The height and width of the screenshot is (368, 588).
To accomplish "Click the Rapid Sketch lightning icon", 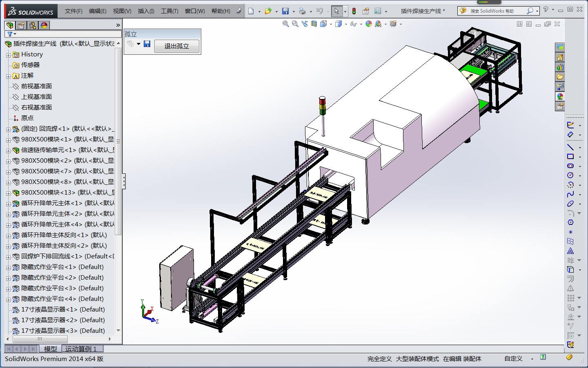I will pos(570,345).
